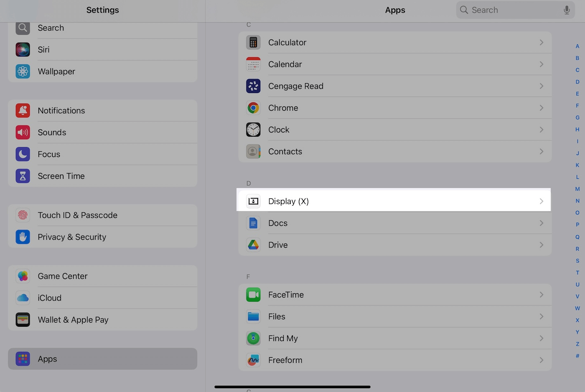Expand the Display (X) settings row
The image size is (585, 392).
point(393,201)
